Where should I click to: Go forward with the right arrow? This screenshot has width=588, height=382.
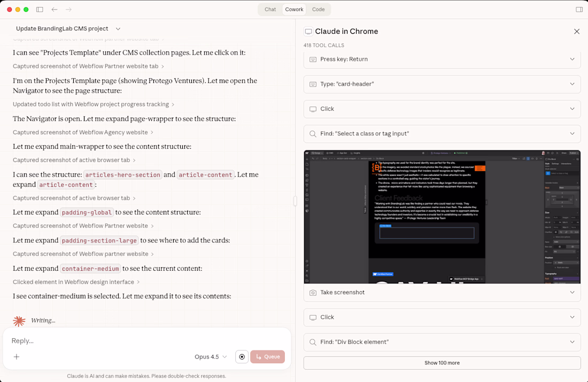coord(68,10)
